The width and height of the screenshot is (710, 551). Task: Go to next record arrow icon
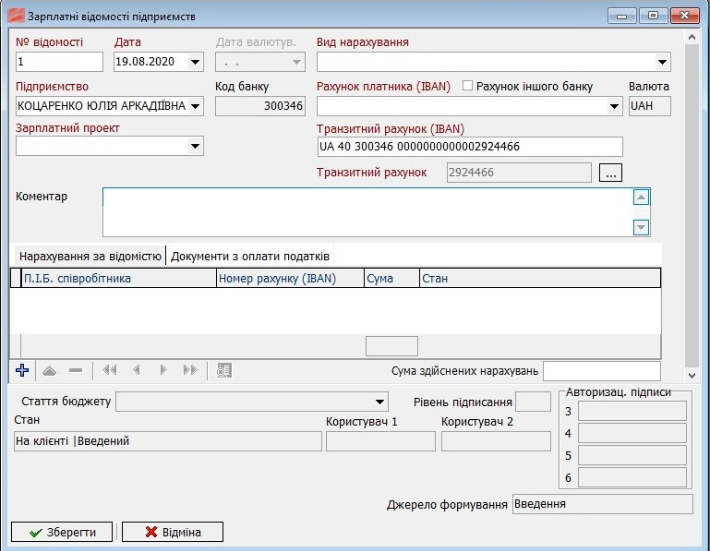click(x=163, y=370)
